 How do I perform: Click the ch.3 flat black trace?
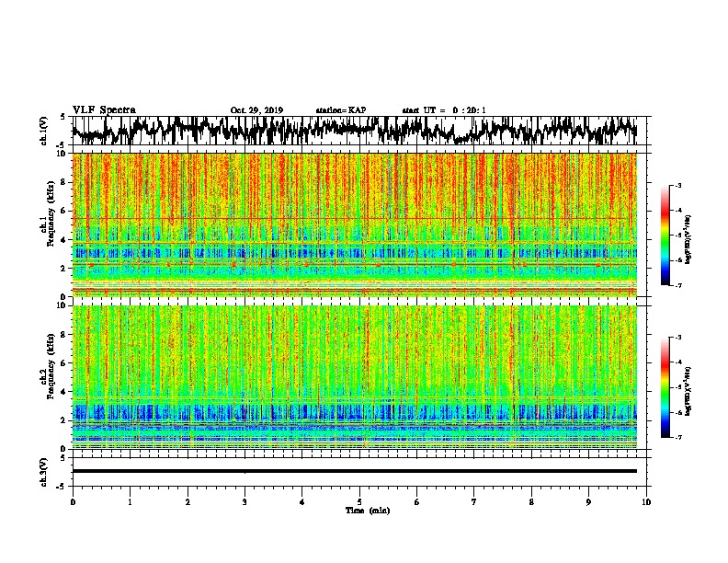coord(355,471)
